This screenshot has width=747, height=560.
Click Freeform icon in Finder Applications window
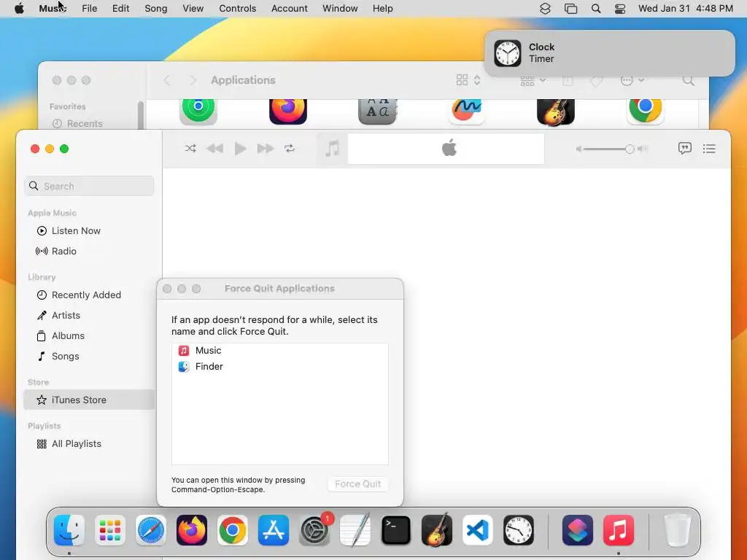coord(466,112)
